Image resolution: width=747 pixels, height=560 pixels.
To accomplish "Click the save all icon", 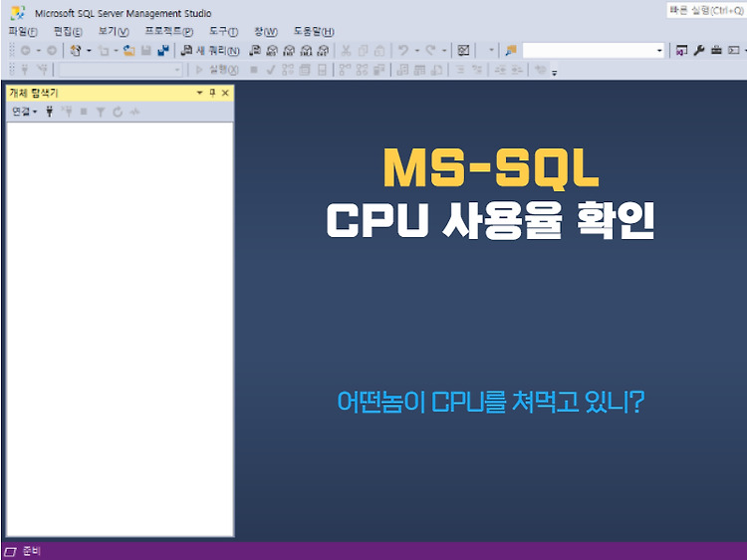I will [163, 50].
